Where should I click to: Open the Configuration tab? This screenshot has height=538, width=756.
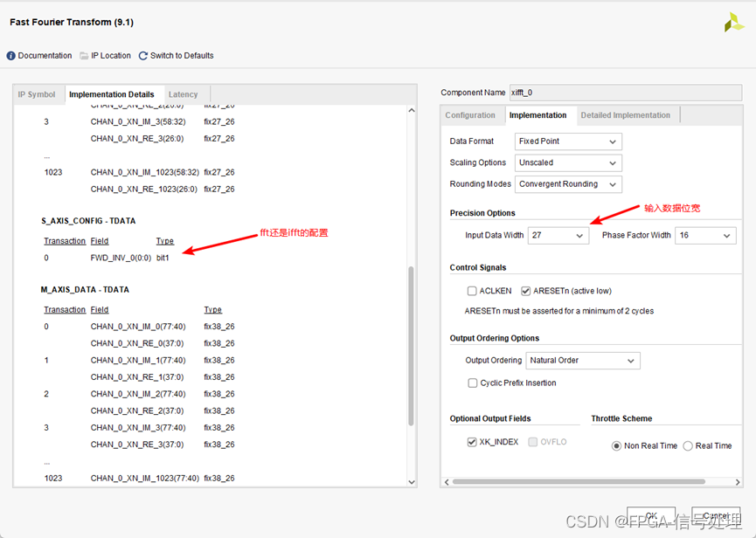click(x=470, y=115)
